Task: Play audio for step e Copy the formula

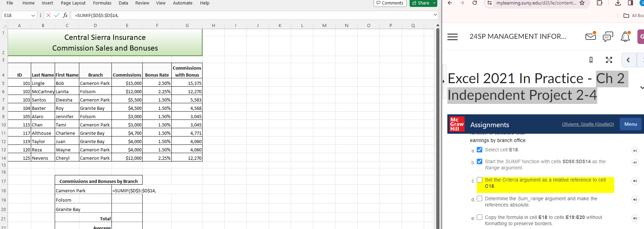Action: pos(635,218)
